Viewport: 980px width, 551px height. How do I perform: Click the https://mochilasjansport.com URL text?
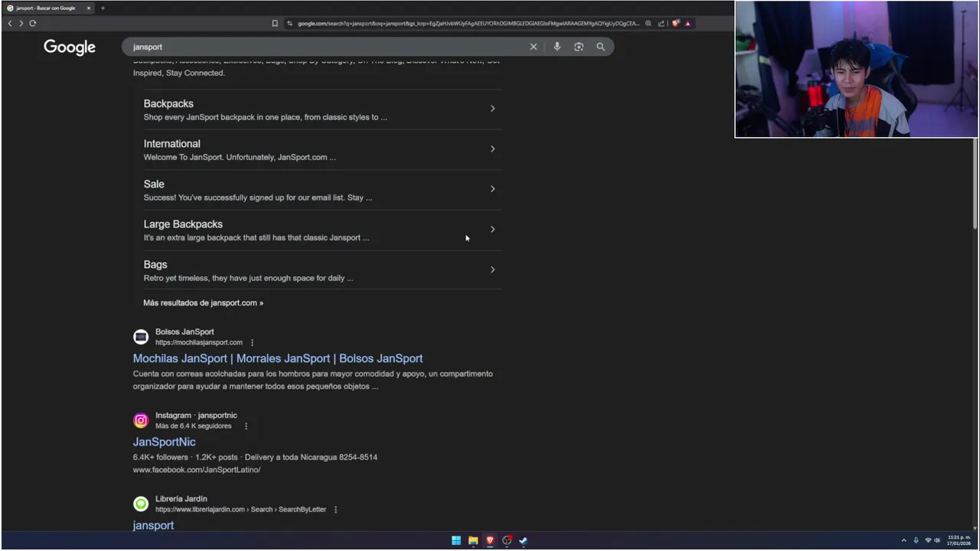199,342
